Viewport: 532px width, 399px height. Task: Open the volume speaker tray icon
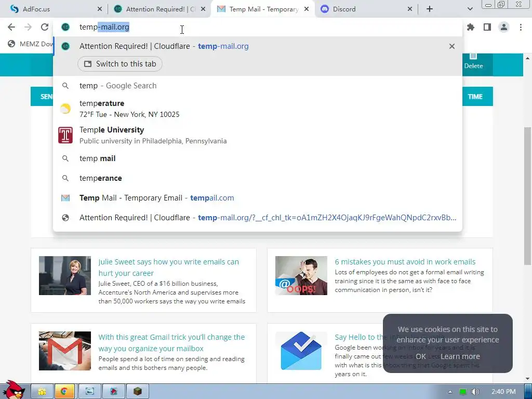click(x=475, y=392)
